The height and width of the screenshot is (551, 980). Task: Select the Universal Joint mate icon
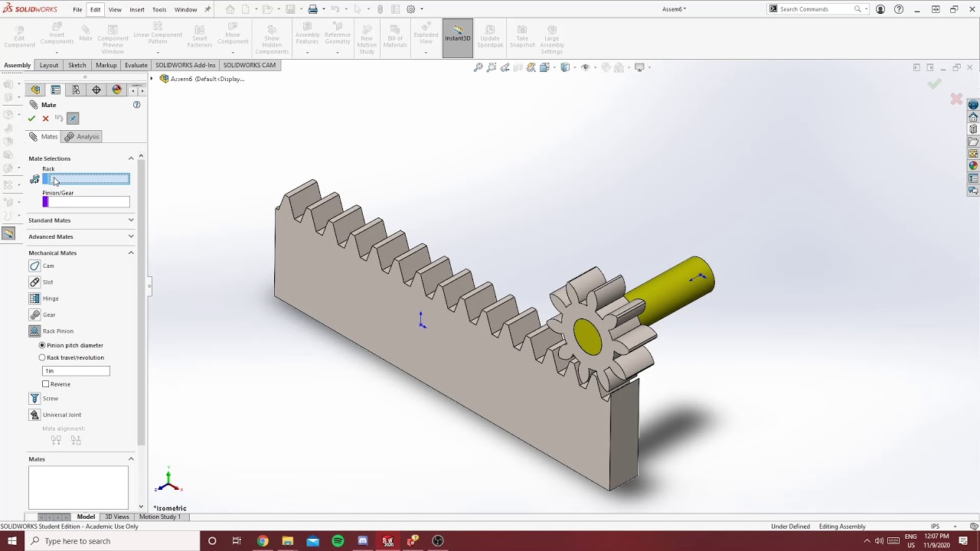click(x=34, y=415)
